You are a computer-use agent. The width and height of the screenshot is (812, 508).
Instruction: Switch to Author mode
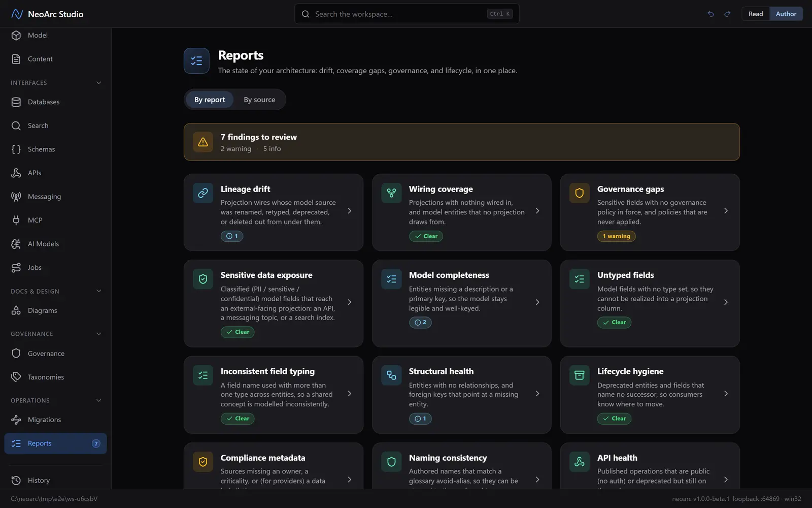[x=786, y=14]
